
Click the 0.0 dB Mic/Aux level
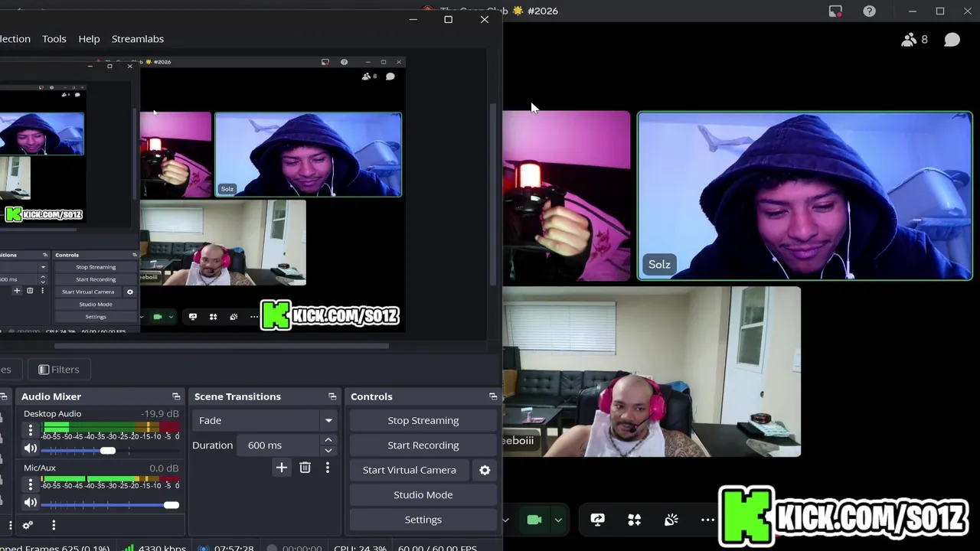point(164,468)
